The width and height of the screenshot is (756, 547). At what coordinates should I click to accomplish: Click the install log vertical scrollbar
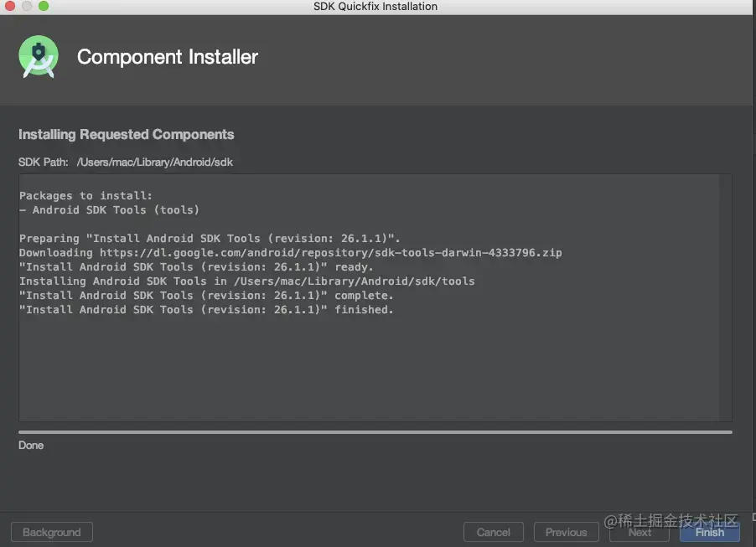coord(726,298)
